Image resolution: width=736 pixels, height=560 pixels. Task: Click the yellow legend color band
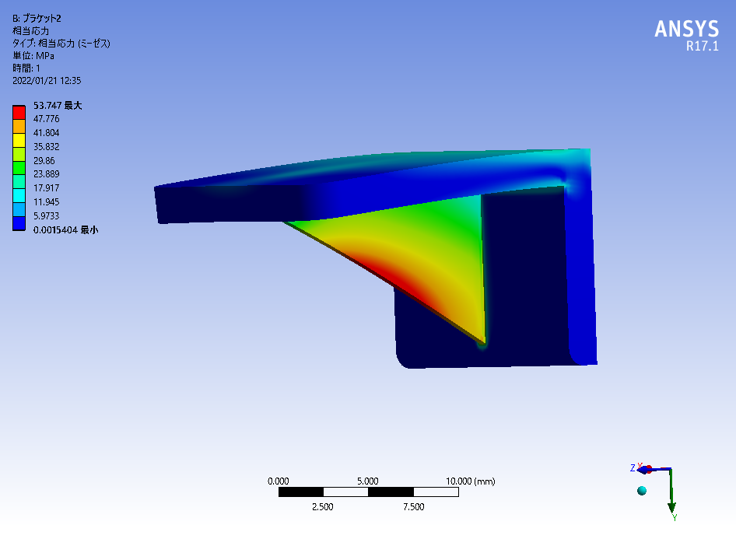[19, 140]
